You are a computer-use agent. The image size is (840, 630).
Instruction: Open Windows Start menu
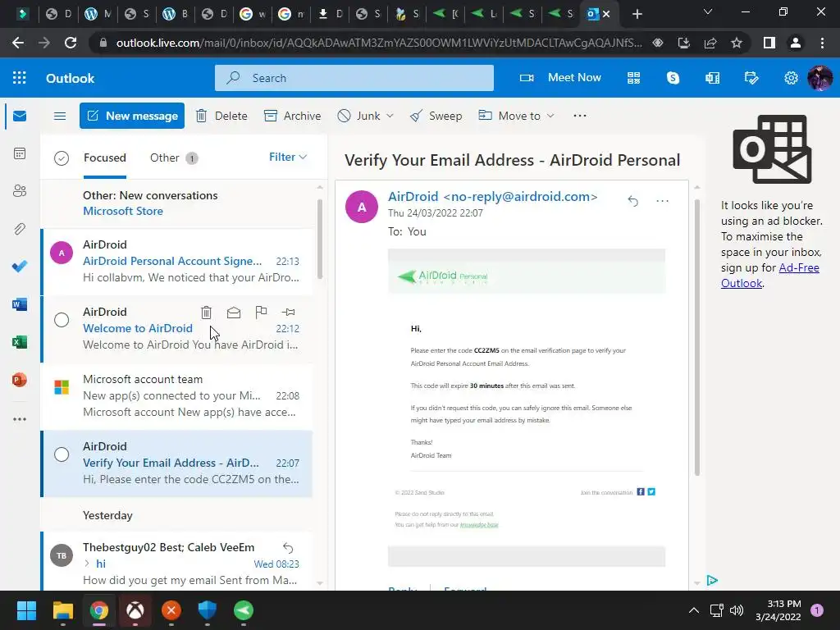click(x=26, y=610)
